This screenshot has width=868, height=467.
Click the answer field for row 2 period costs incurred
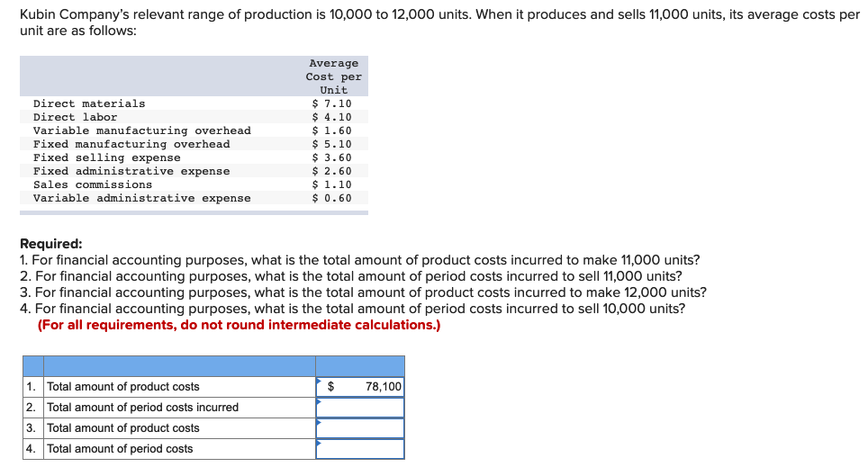pos(360,408)
